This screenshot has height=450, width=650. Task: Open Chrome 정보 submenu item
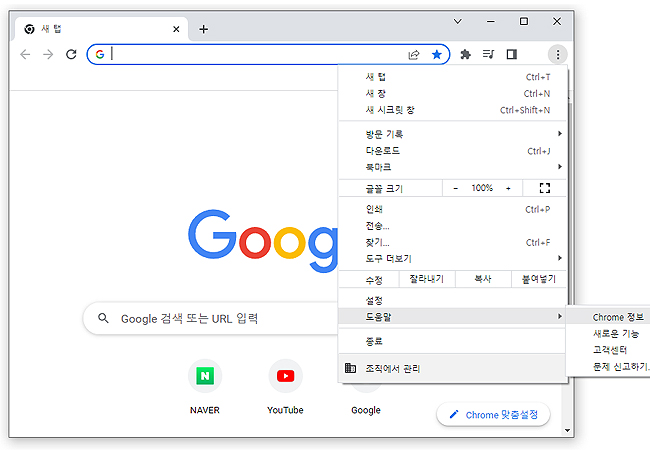609,317
